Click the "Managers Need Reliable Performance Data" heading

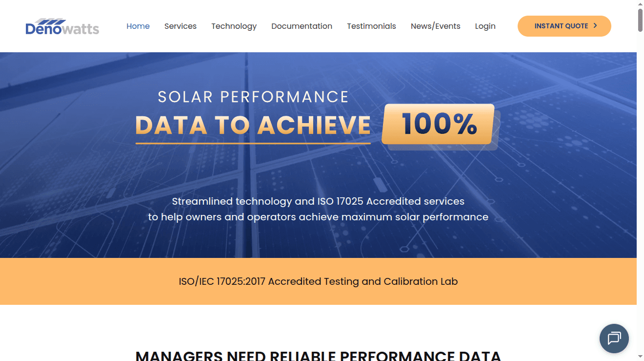click(x=318, y=356)
